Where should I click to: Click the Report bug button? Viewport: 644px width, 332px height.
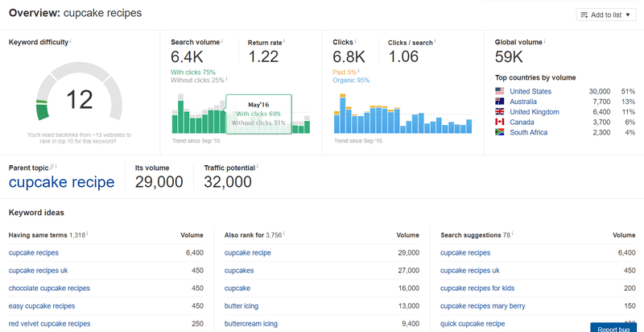[613, 327]
